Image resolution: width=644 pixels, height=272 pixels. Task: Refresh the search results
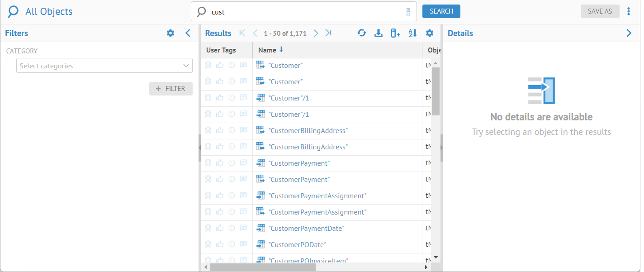click(x=361, y=33)
